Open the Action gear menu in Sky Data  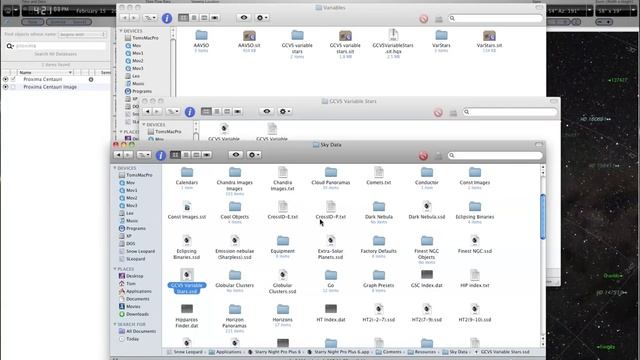(253, 155)
